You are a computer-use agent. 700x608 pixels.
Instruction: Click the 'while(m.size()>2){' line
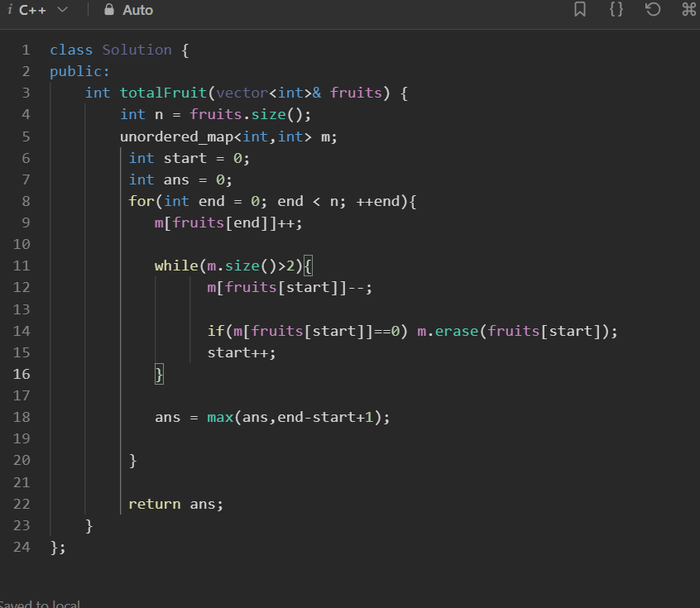coord(233,266)
